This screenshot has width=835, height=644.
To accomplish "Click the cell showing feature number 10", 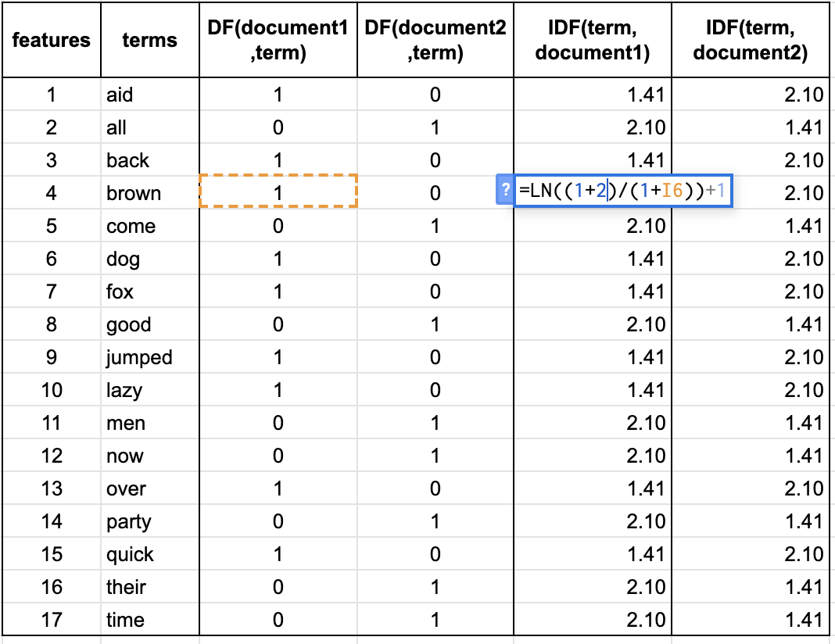I will click(x=50, y=390).
